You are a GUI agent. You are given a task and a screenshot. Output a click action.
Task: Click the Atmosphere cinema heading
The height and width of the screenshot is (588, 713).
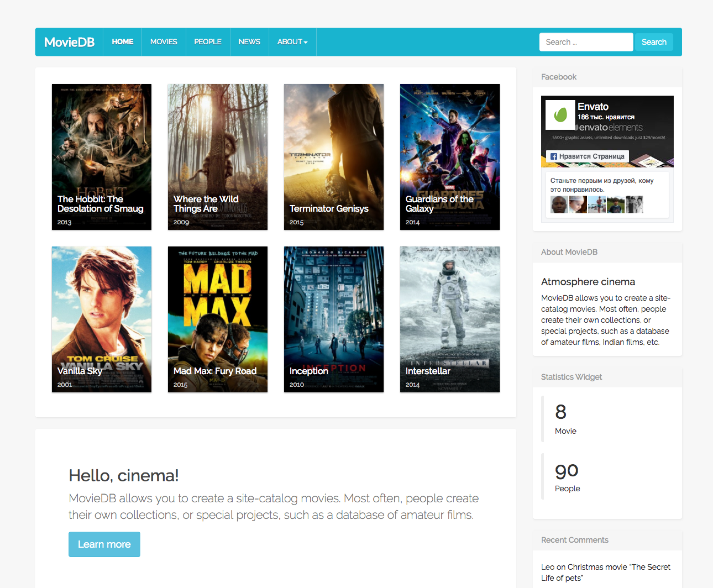pyautogui.click(x=588, y=282)
